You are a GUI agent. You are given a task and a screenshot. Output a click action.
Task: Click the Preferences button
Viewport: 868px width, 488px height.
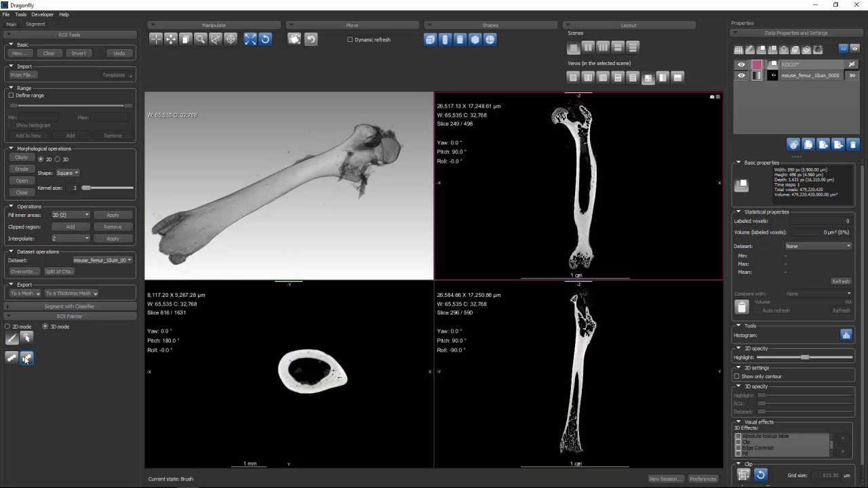[703, 479]
